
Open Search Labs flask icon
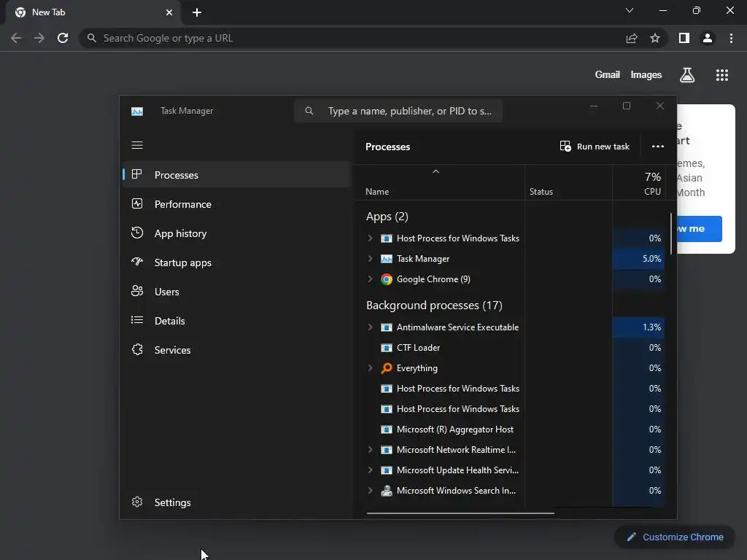click(687, 75)
